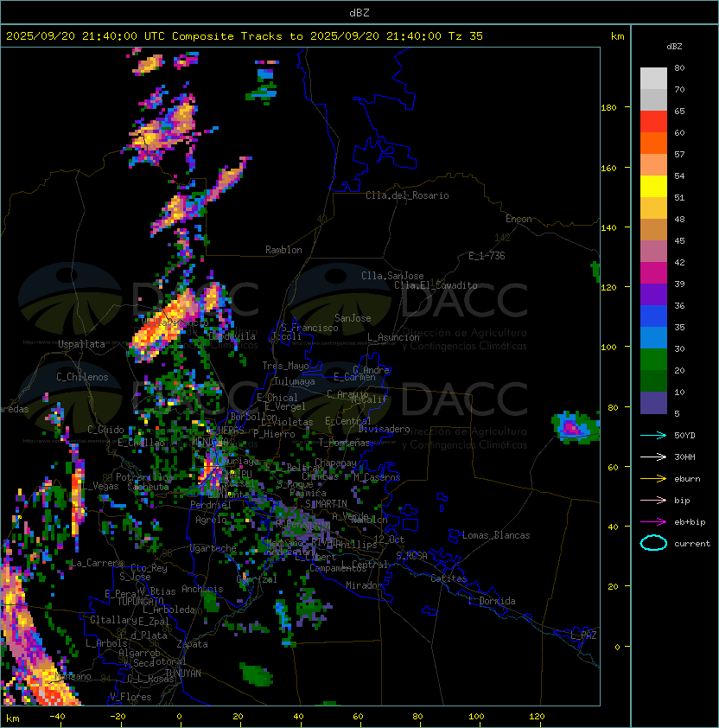Click the C_Chilenos map label
This screenshot has width=719, height=728.
(x=82, y=377)
